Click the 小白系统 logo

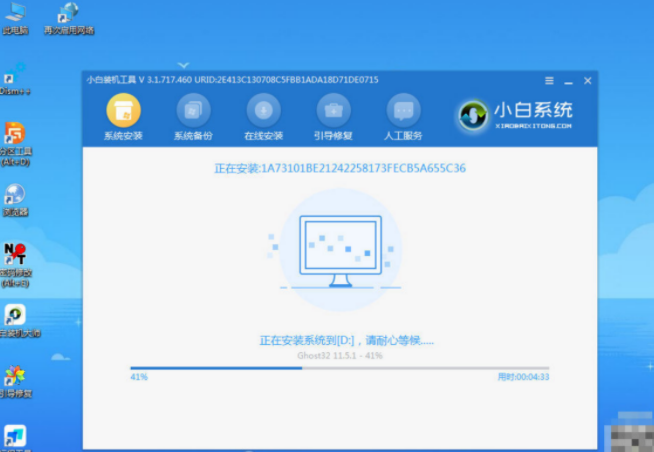pos(515,115)
